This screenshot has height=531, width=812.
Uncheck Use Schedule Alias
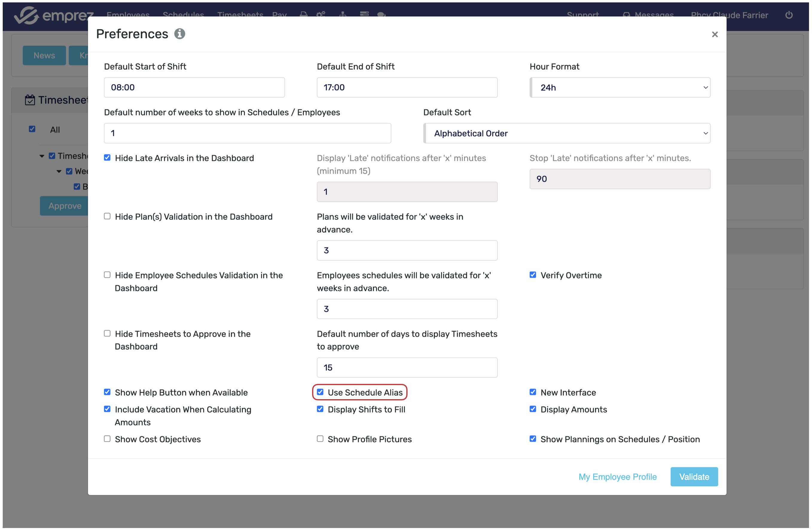(x=320, y=392)
